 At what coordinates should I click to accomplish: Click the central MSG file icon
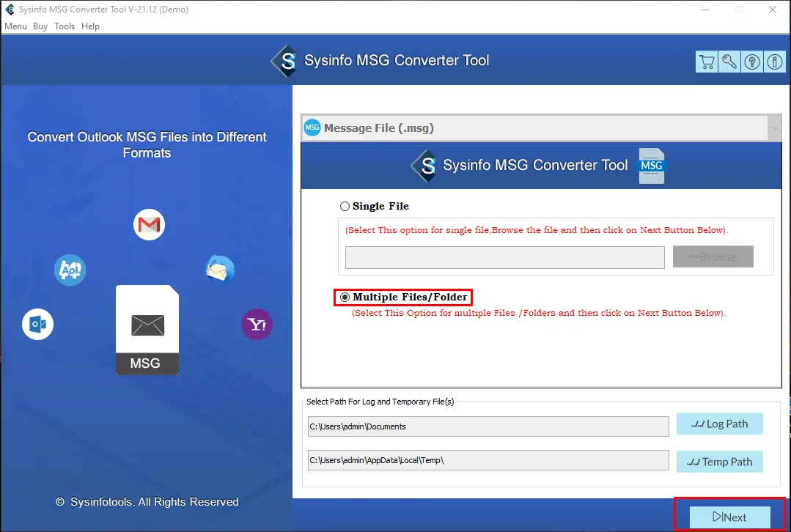[147, 330]
